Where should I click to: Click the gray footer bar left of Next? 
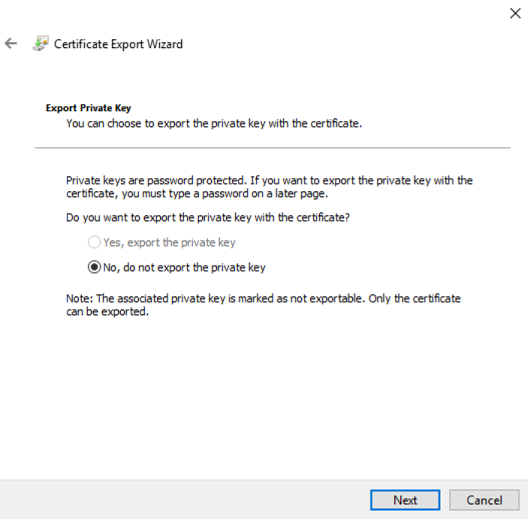185,500
